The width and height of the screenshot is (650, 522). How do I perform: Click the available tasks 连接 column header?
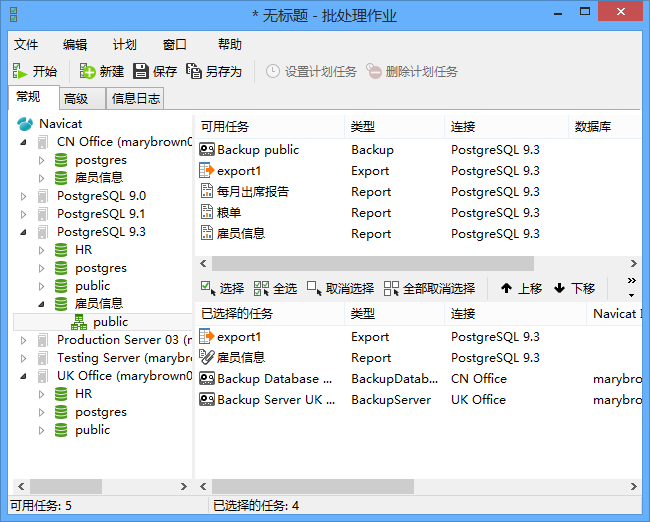pyautogui.click(x=506, y=126)
